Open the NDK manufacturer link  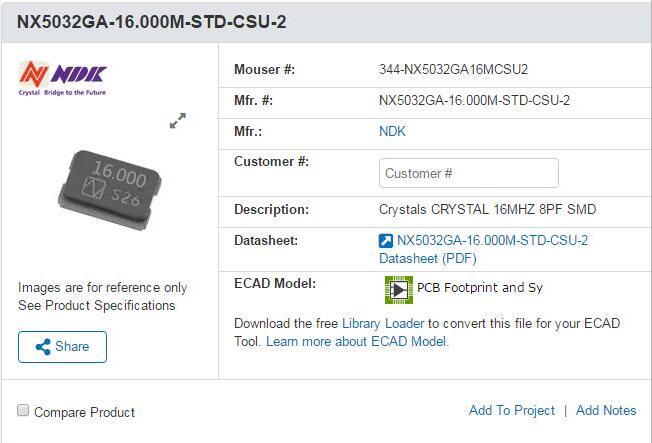(392, 131)
